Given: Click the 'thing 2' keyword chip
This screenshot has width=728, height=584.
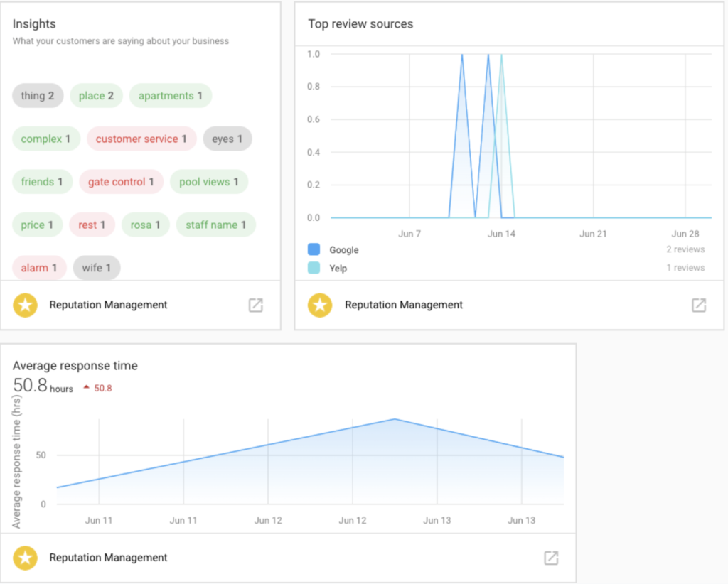Looking at the screenshot, I should (x=38, y=96).
